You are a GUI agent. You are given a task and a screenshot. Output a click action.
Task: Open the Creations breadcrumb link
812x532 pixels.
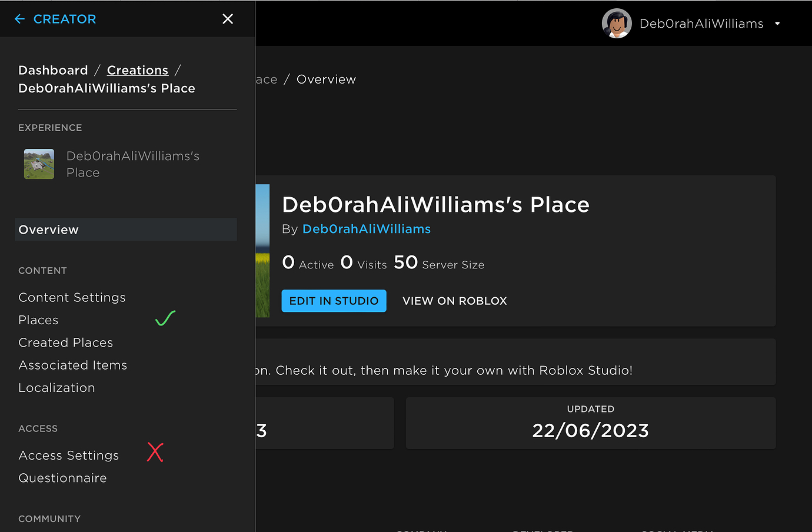tap(137, 69)
